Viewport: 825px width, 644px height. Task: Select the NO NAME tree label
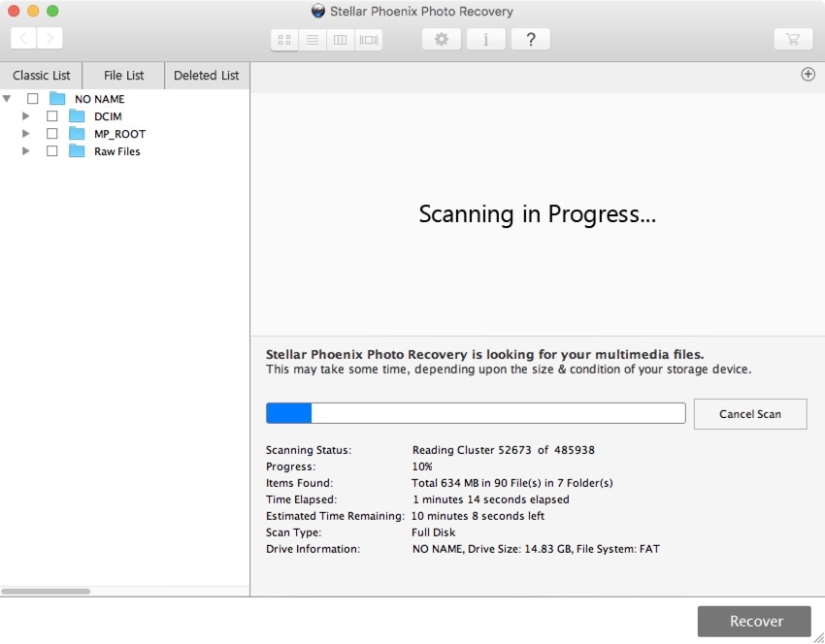[99, 99]
